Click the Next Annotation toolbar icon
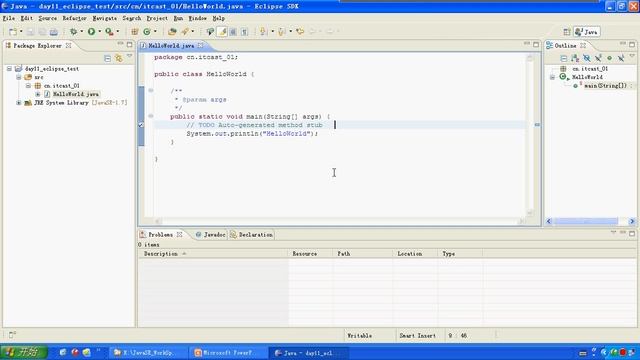 tap(263, 31)
